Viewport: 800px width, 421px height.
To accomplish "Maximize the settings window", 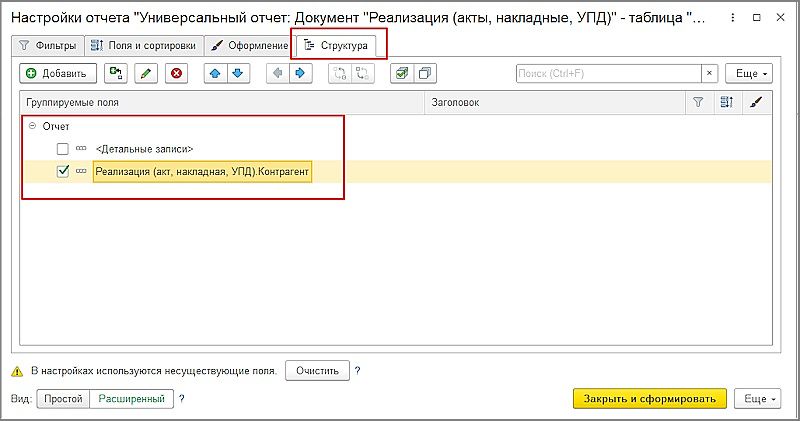I will tap(757, 17).
